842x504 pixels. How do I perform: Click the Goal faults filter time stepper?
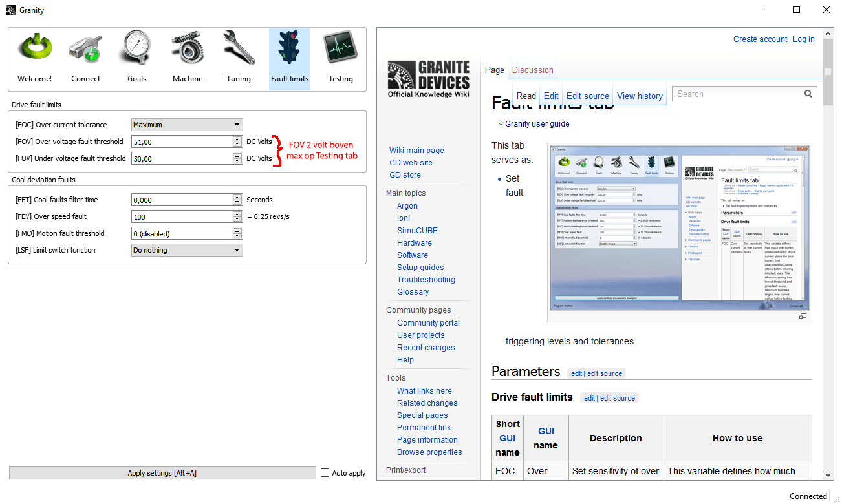tap(237, 200)
